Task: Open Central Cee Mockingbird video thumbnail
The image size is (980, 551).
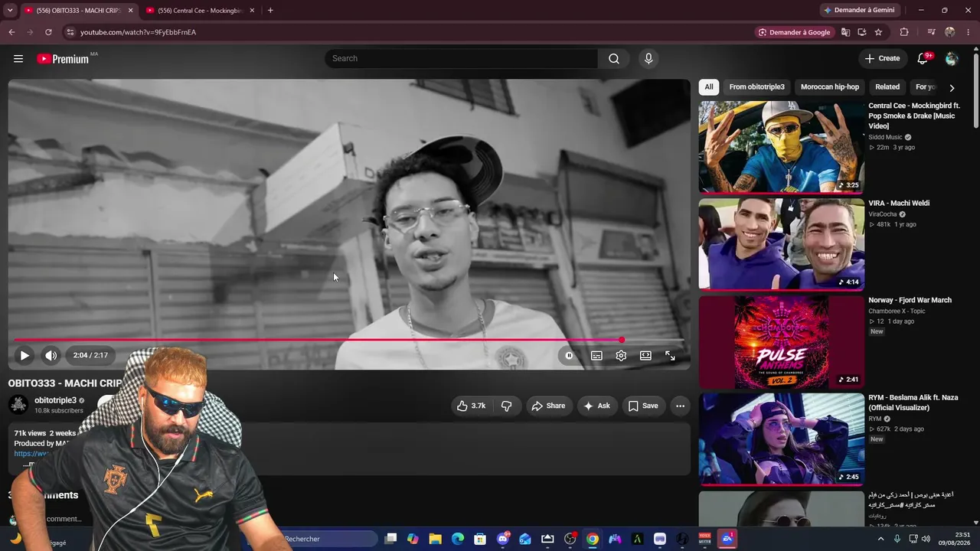Action: point(781,147)
